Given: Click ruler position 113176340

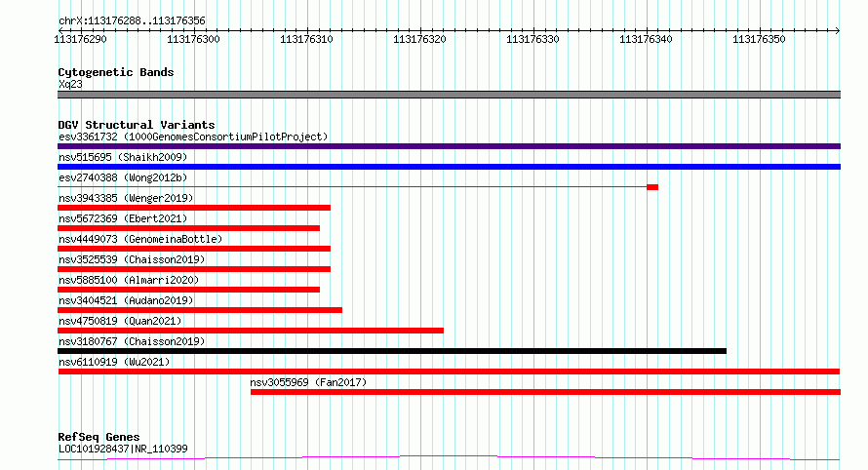Looking at the screenshot, I should pyautogui.click(x=646, y=39).
